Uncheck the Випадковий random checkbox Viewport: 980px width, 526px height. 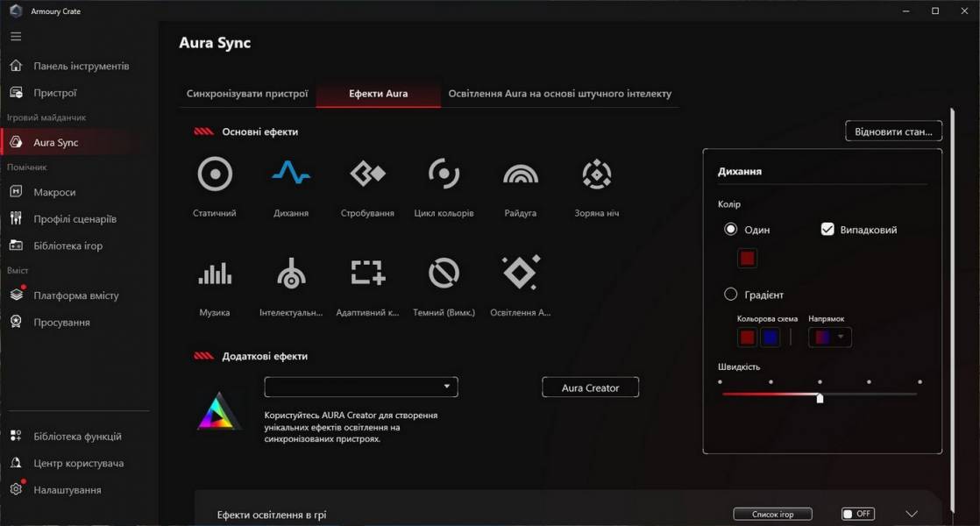(x=827, y=230)
